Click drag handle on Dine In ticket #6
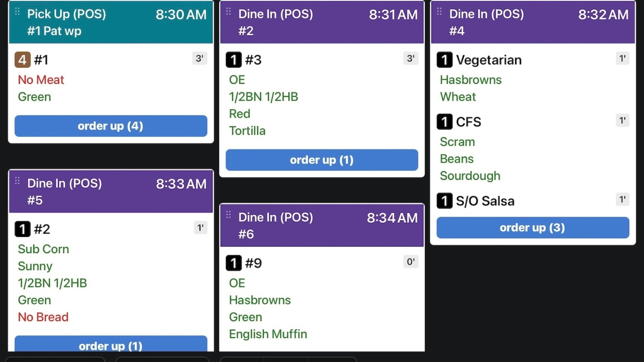This screenshot has height=362, width=644. click(228, 214)
